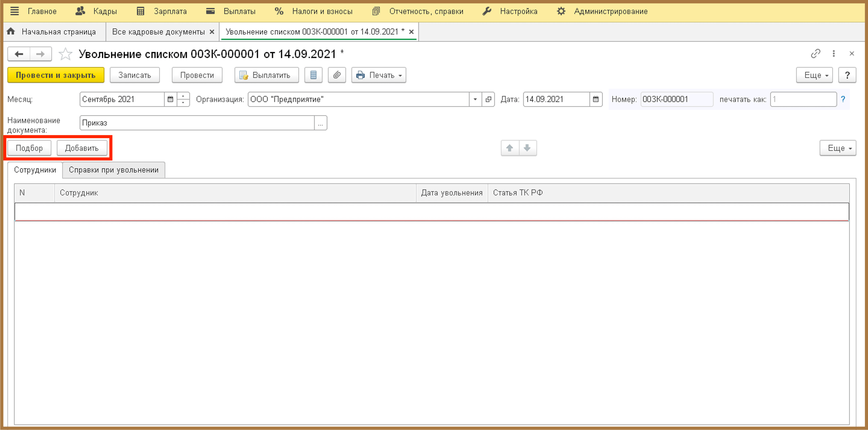Open the Главное section

coord(42,11)
